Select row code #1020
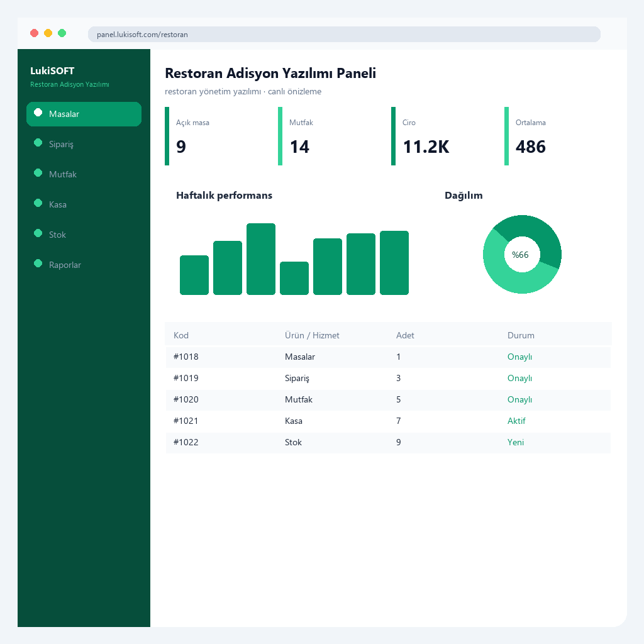Image resolution: width=644 pixels, height=644 pixels. tap(186, 399)
